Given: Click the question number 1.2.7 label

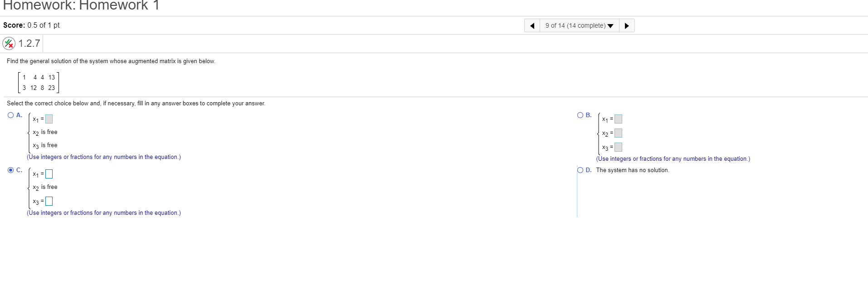Looking at the screenshot, I should tap(29, 44).
